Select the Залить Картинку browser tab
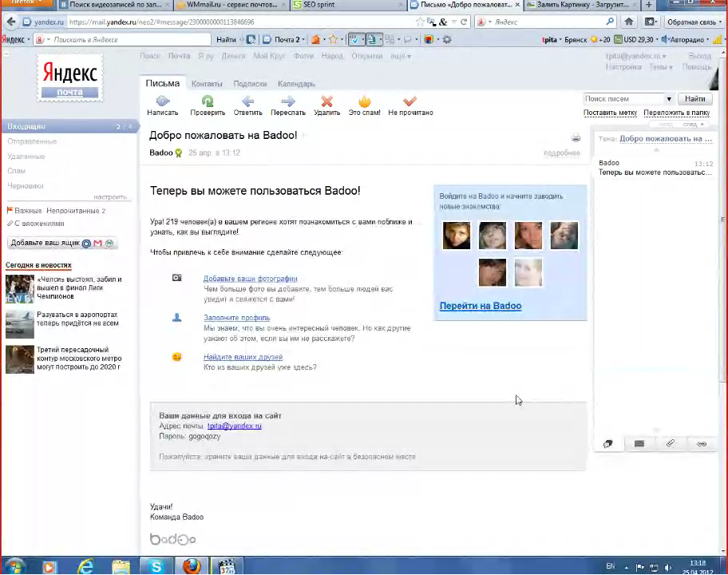728x575 pixels. coord(582,5)
